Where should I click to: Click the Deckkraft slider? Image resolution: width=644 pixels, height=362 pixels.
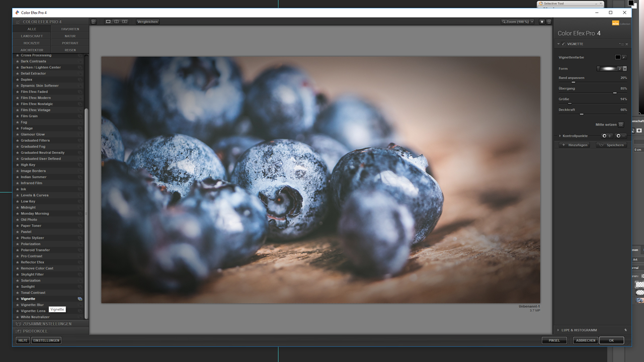[593, 114]
